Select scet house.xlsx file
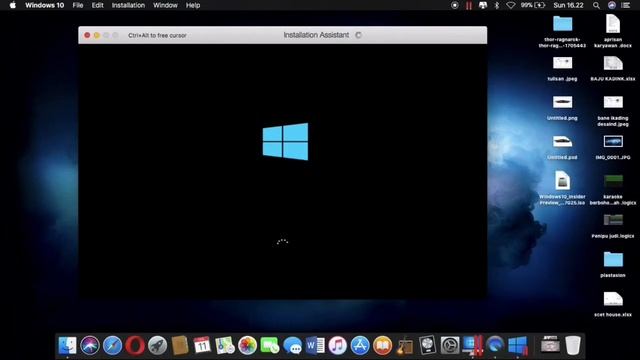This screenshot has height=360, width=640. [613, 299]
